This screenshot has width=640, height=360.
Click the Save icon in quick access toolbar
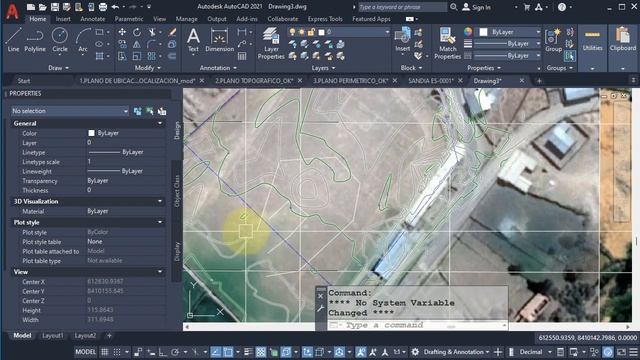55,7
